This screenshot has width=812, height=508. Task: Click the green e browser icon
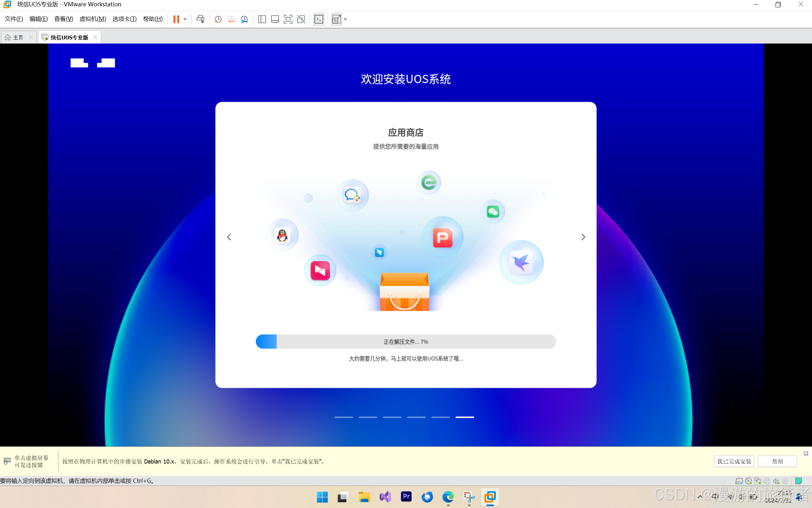coord(429,183)
